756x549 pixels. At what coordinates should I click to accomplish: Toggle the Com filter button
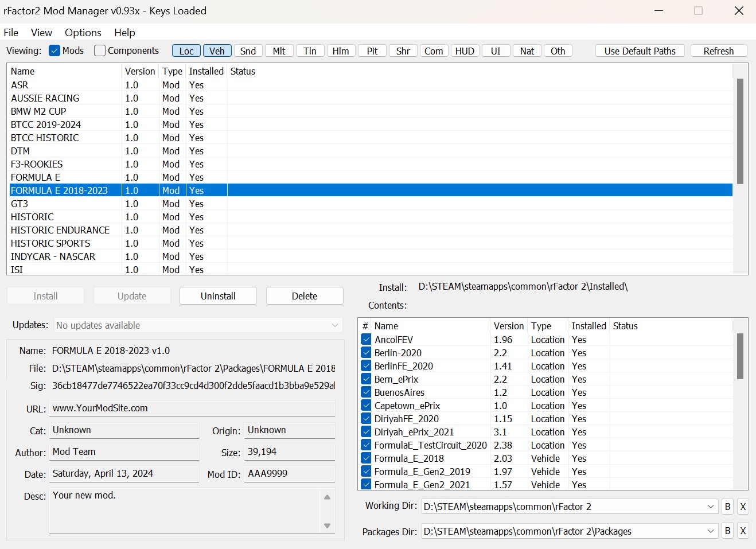click(x=434, y=51)
